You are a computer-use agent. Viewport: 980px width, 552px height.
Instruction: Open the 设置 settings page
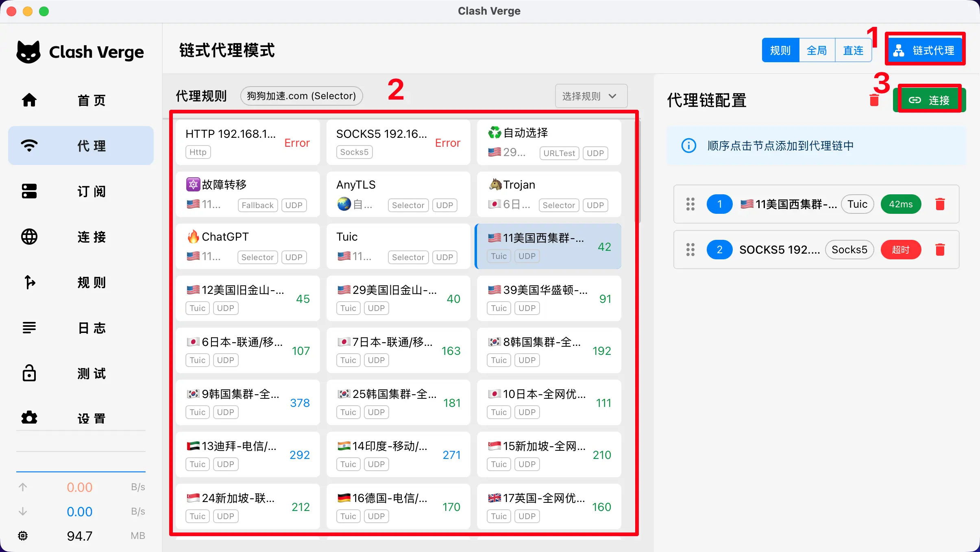tap(81, 417)
